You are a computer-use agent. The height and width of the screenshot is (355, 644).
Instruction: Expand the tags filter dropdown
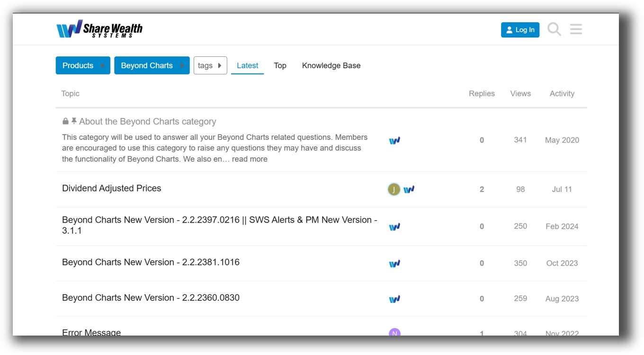pyautogui.click(x=210, y=65)
